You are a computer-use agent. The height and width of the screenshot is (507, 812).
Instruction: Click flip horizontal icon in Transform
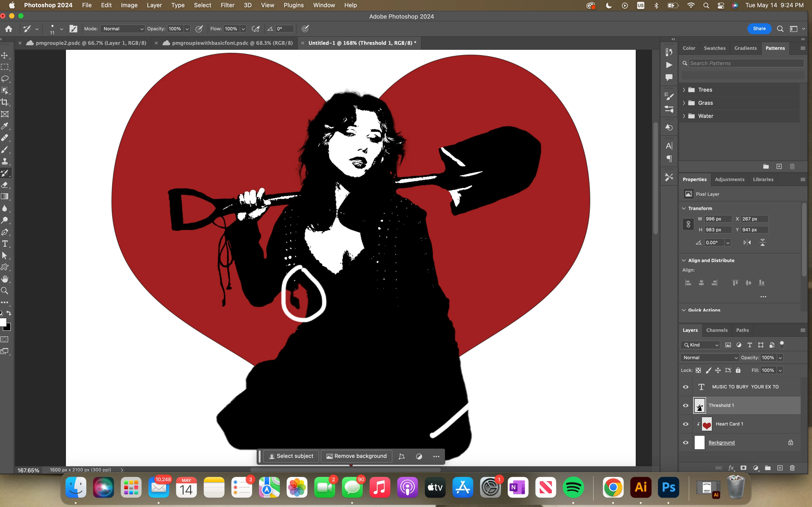pos(747,242)
